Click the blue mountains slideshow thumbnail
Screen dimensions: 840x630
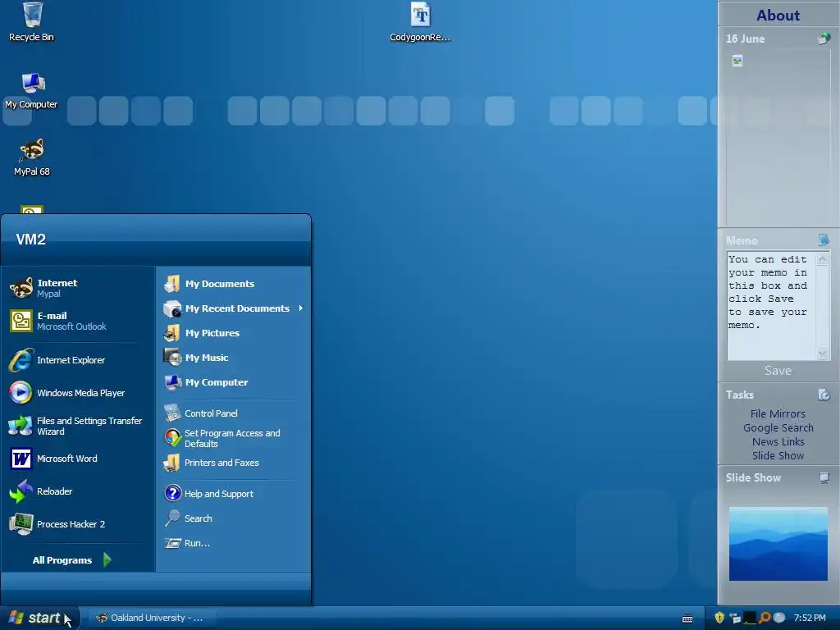[778, 544]
